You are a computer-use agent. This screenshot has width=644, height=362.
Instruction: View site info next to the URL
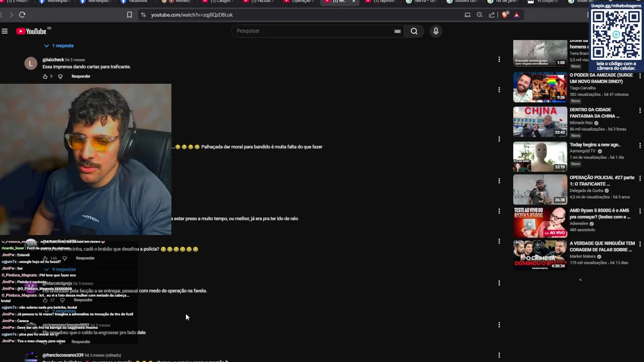pos(143,15)
